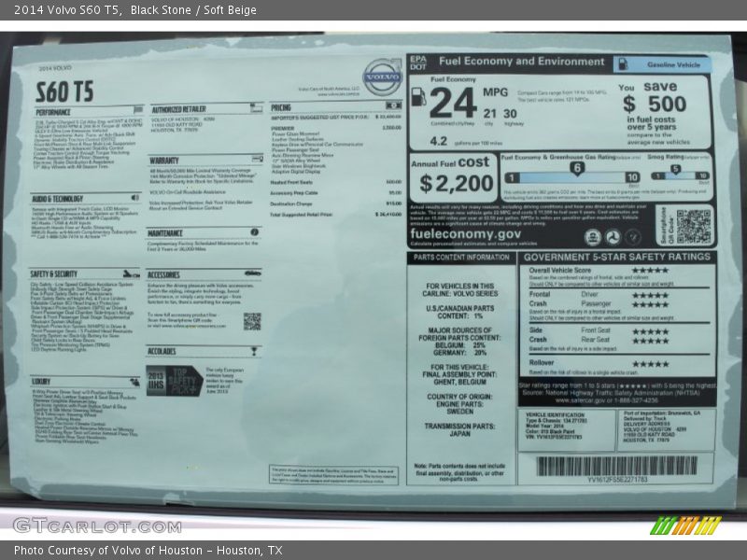Click Government 5-Star Safety Ratings header
This screenshot has height=560, width=747.
click(617, 258)
